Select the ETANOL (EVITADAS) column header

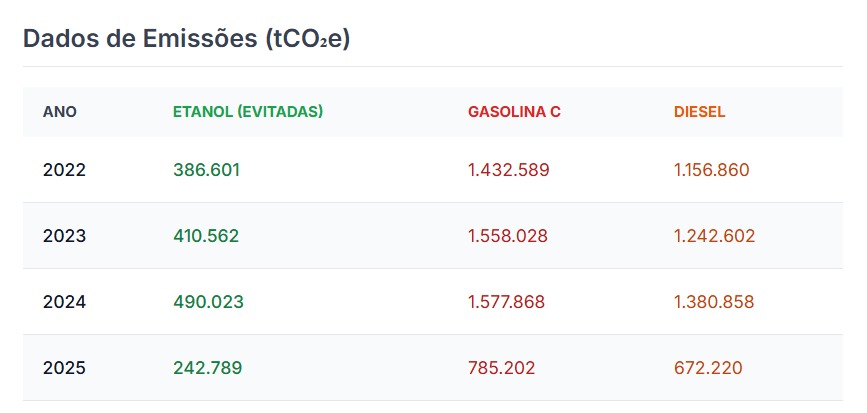click(x=248, y=112)
